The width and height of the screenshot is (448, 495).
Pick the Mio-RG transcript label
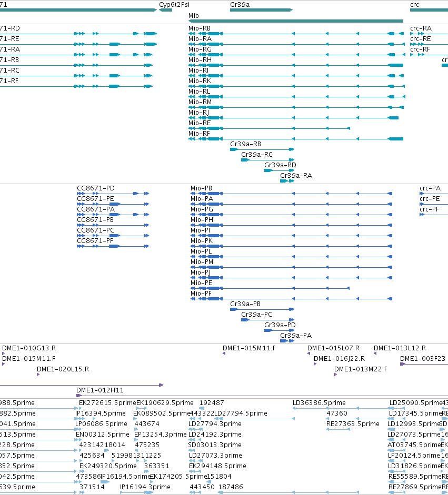(x=200, y=49)
